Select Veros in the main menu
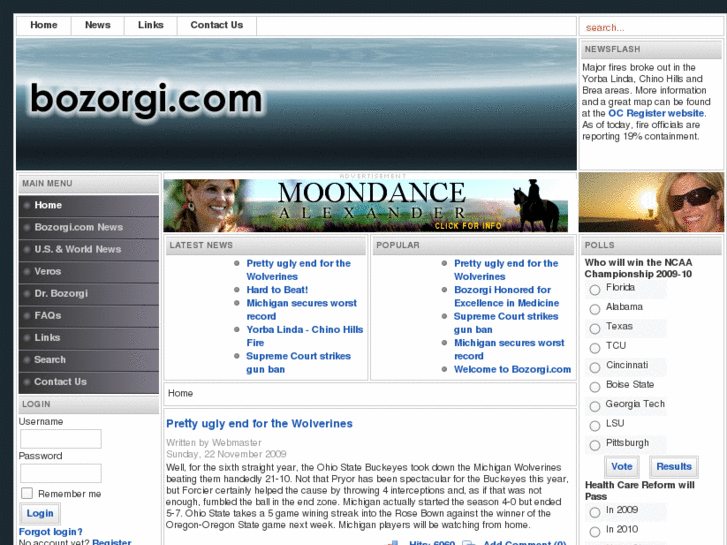Screen dimensions: 727x545 click(x=89, y=271)
